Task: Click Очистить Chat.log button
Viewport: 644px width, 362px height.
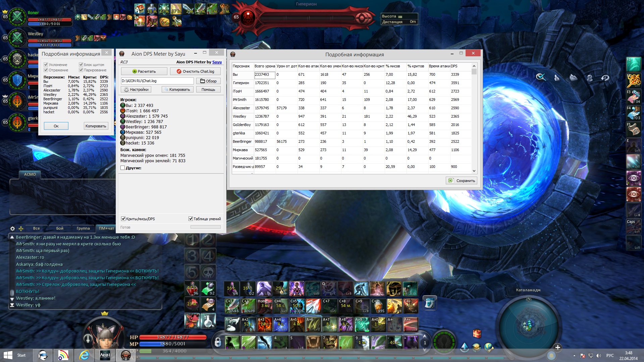Action: tap(195, 71)
